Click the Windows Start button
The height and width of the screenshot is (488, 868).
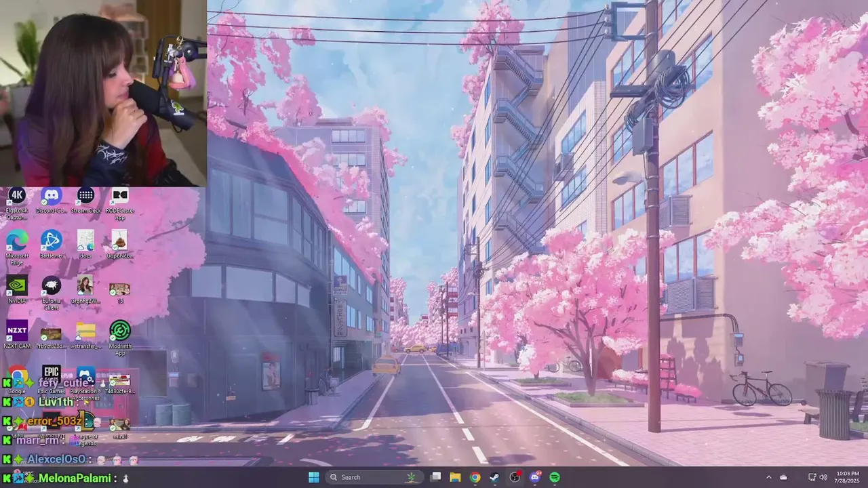point(314,477)
